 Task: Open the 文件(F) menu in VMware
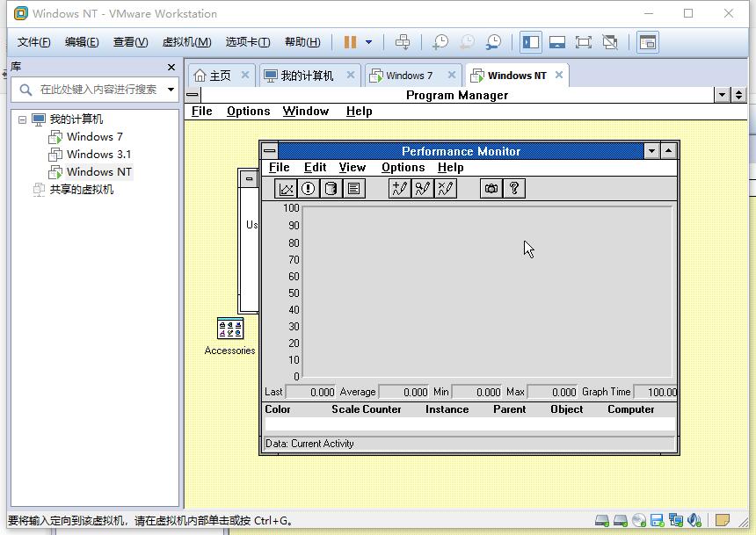pos(33,42)
